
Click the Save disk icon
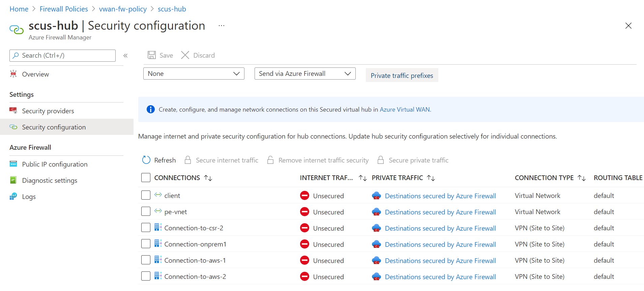click(152, 55)
